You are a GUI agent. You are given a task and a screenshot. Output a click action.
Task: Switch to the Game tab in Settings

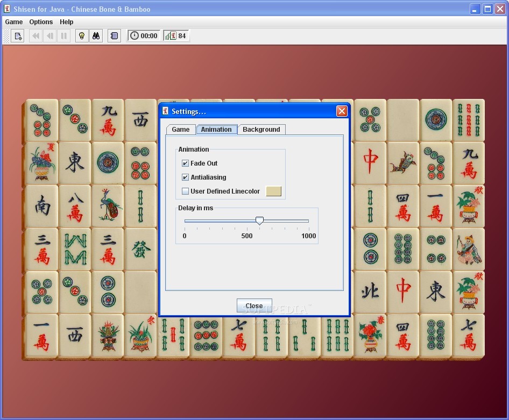click(x=180, y=130)
